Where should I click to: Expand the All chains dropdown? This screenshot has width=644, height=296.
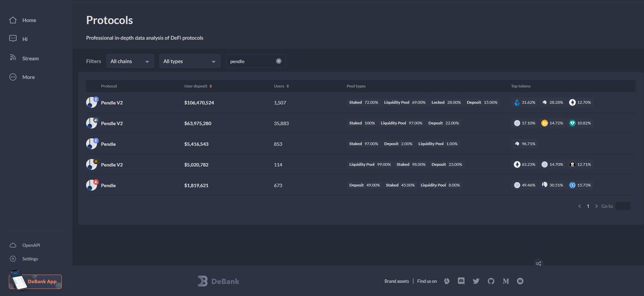point(130,61)
